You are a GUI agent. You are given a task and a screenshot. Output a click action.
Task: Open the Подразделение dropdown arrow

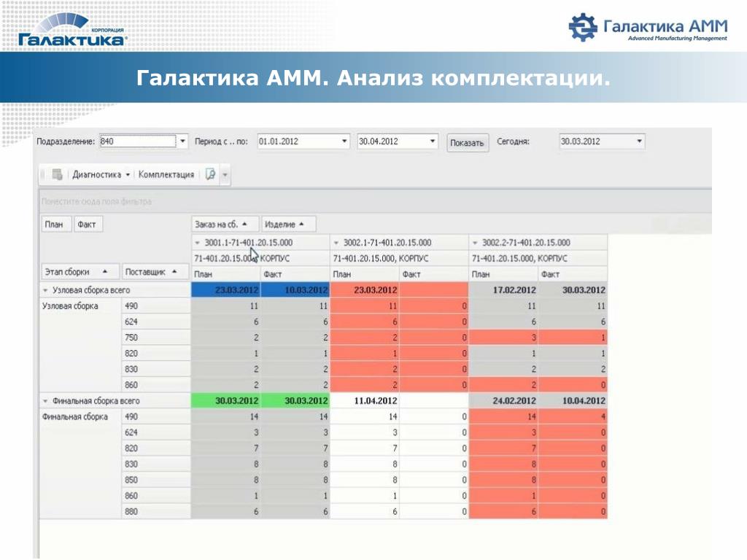point(182,141)
